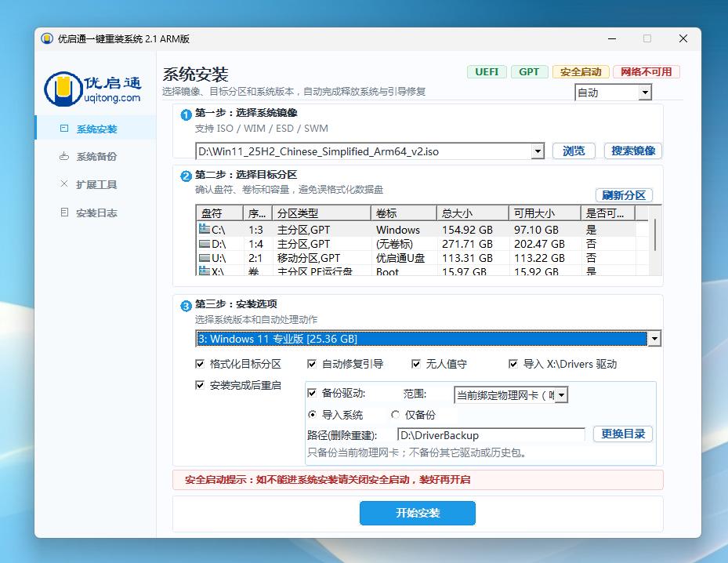Click the partition list vertical scrollbar
Image resolution: width=728 pixels, height=563 pixels.
coord(655,235)
